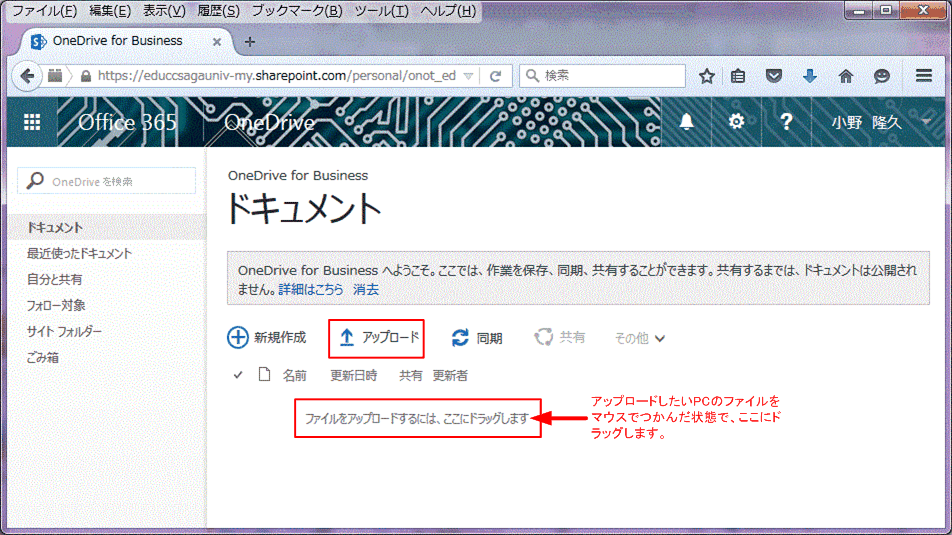Click the 共有 share button
Image resolution: width=952 pixels, height=535 pixels.
click(x=560, y=337)
